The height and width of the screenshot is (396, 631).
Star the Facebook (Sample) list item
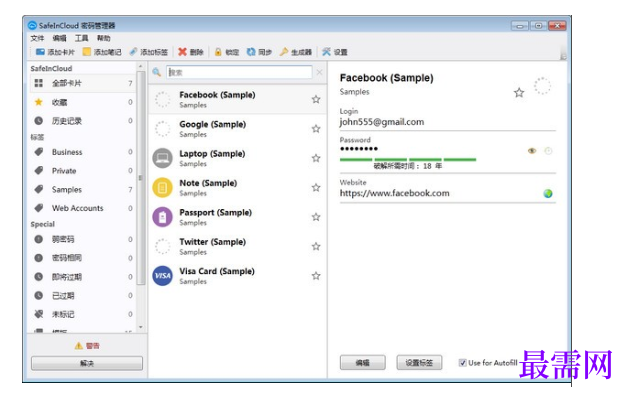tap(316, 99)
